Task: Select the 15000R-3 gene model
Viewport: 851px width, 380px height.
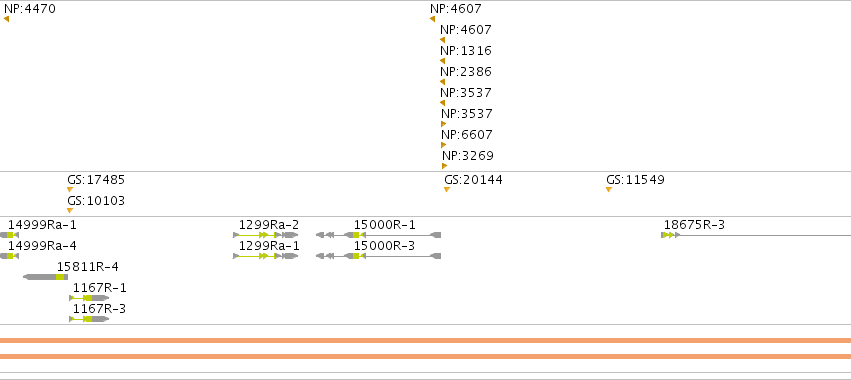Action: point(378,256)
